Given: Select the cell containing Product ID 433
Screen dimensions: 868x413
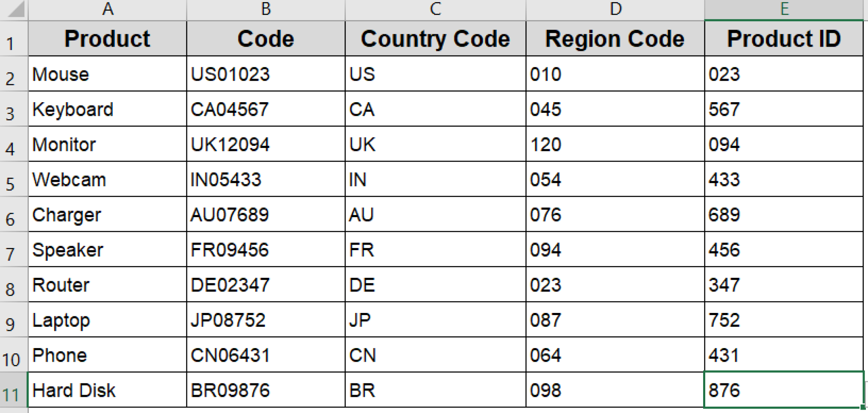Looking at the screenshot, I should click(x=785, y=179).
